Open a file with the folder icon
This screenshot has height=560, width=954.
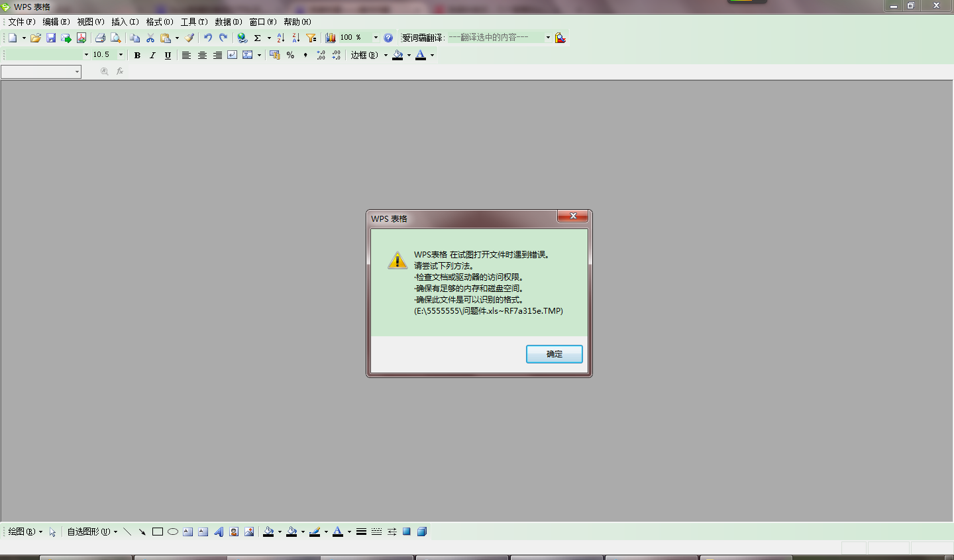[x=36, y=38]
